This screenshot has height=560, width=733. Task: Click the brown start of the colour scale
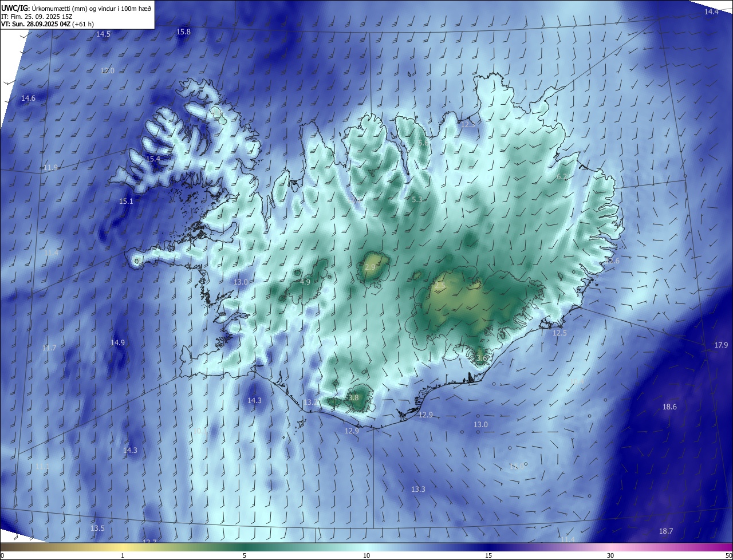click(11, 547)
